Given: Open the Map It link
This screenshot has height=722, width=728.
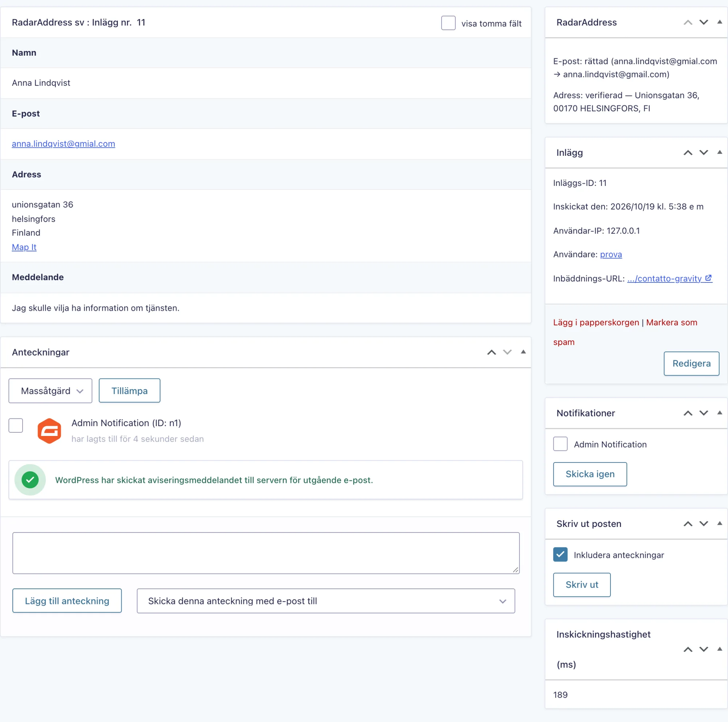Looking at the screenshot, I should click(24, 247).
